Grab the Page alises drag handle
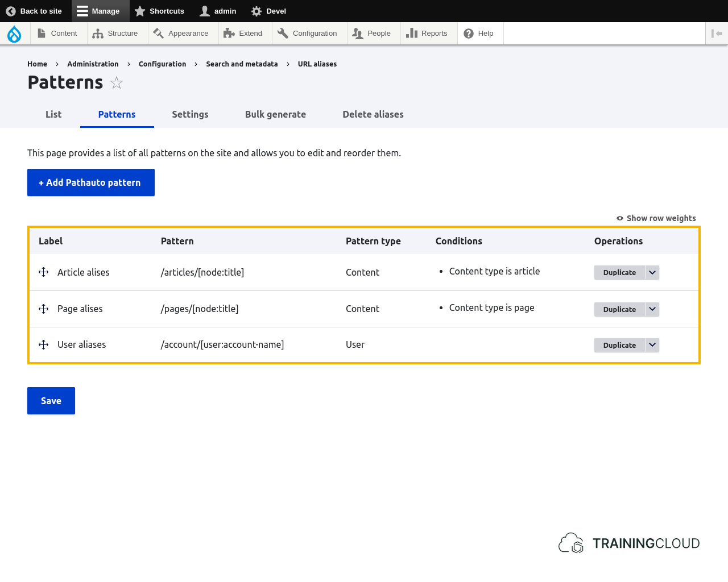The image size is (728, 582). tap(44, 309)
